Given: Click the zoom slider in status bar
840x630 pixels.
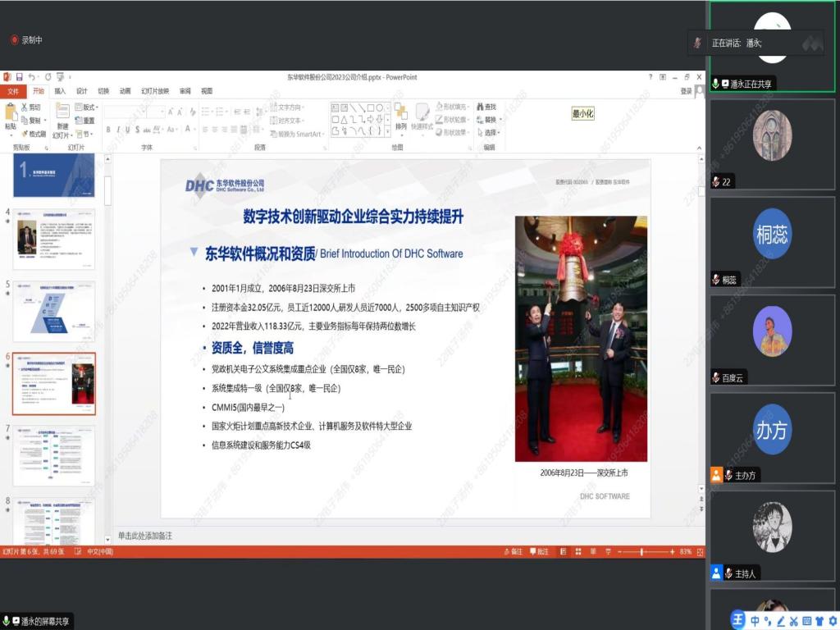Looking at the screenshot, I should (x=646, y=552).
